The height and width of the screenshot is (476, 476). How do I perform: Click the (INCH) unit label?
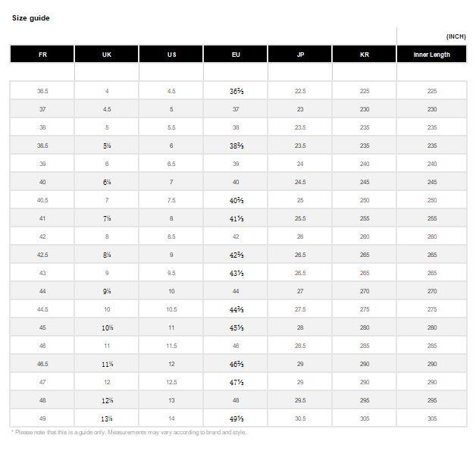tap(456, 36)
